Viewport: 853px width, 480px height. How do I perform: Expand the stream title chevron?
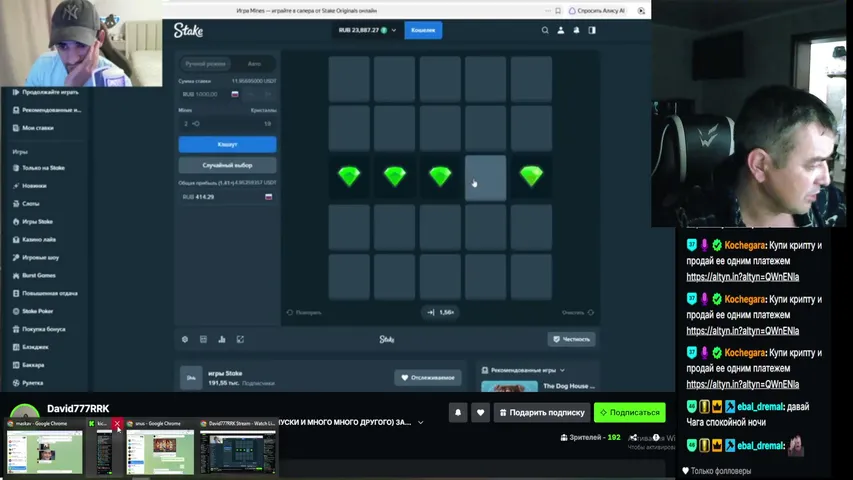coord(421,422)
